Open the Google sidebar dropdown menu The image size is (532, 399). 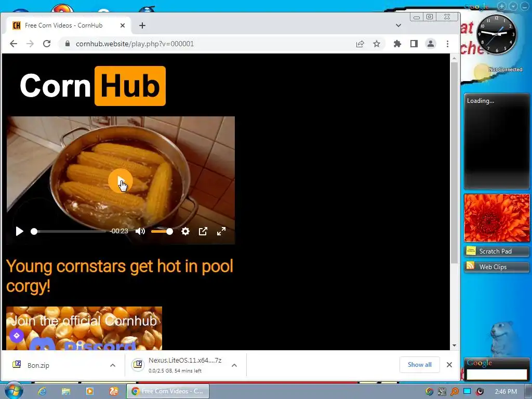513,6
